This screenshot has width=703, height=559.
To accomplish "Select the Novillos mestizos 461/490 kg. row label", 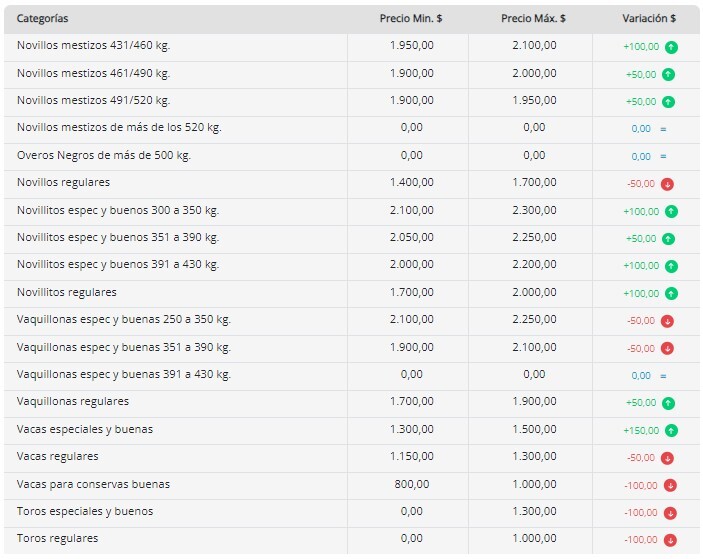I will point(93,73).
